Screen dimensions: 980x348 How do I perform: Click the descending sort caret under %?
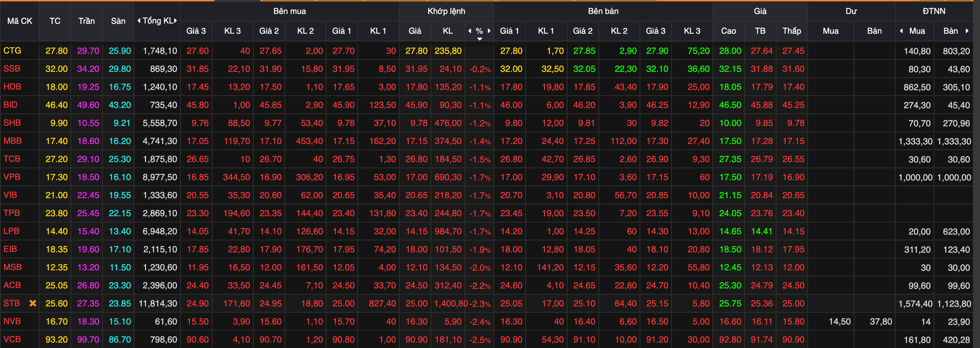coord(479,39)
